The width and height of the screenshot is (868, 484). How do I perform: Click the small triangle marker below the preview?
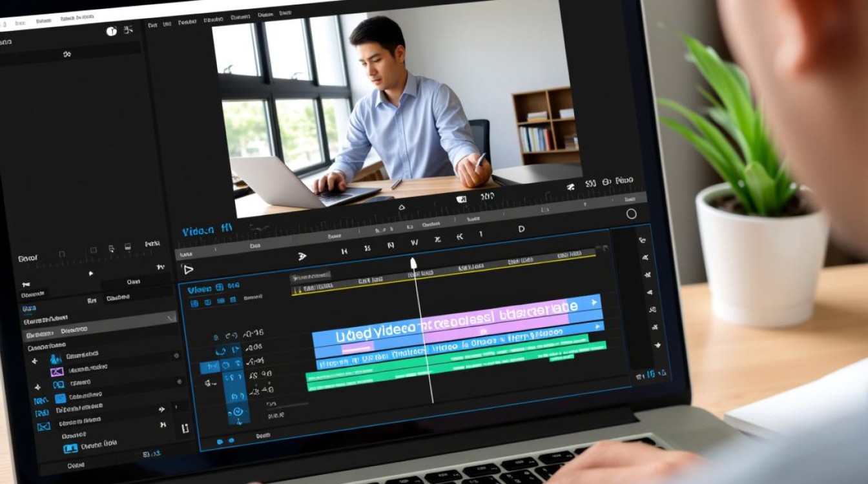(401, 208)
